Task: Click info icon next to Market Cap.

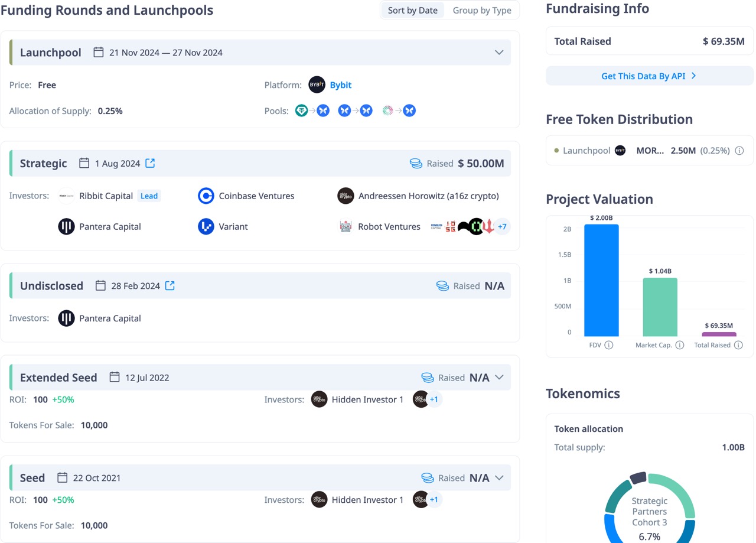Action: 679,345
